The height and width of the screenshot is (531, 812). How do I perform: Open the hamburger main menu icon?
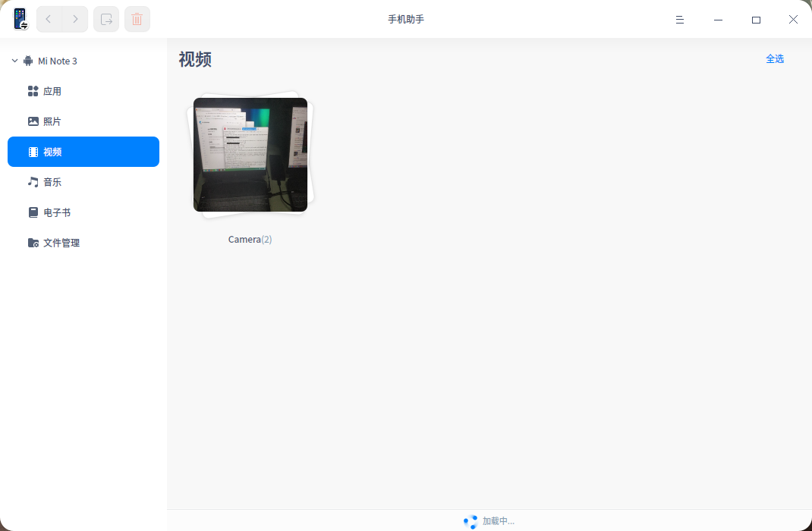(x=680, y=20)
